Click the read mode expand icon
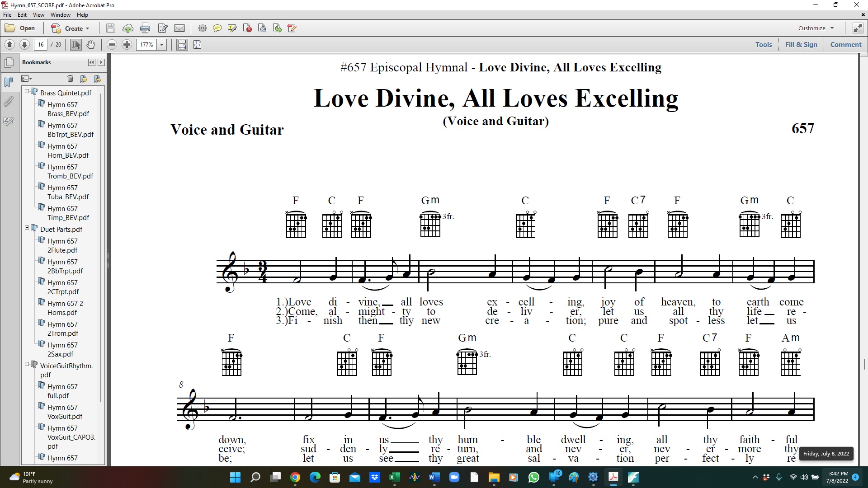Image resolution: width=868 pixels, height=488 pixels. pos(858,28)
